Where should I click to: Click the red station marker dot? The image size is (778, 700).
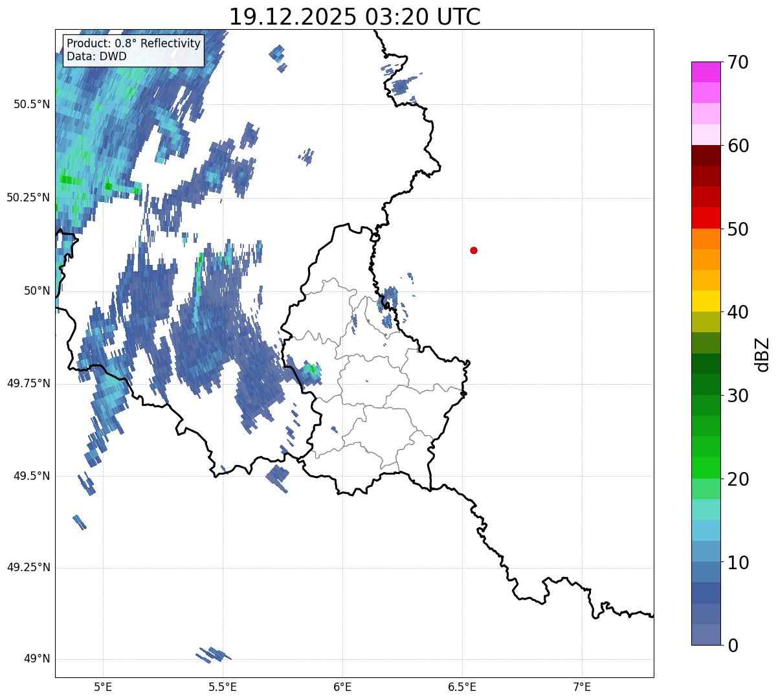coord(474,250)
